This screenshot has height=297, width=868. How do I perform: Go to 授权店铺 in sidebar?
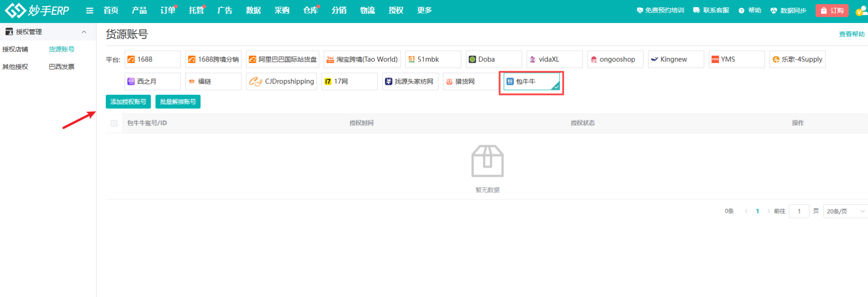(x=15, y=49)
